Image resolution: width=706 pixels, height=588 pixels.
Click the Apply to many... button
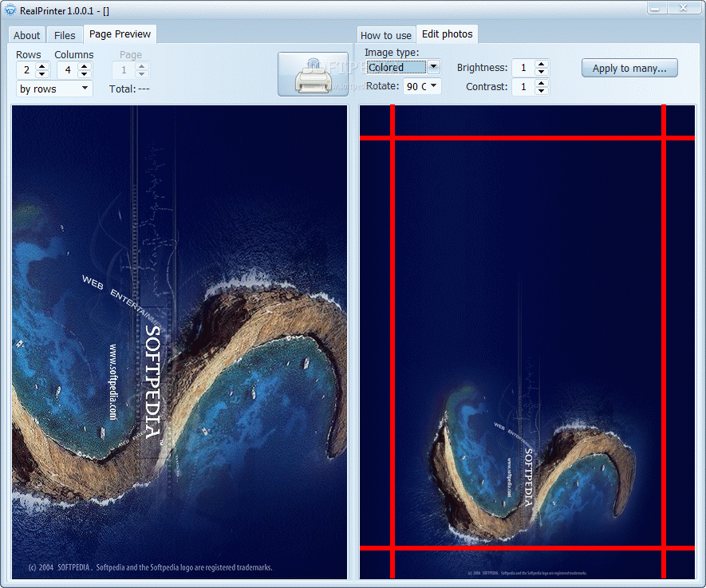coord(629,68)
